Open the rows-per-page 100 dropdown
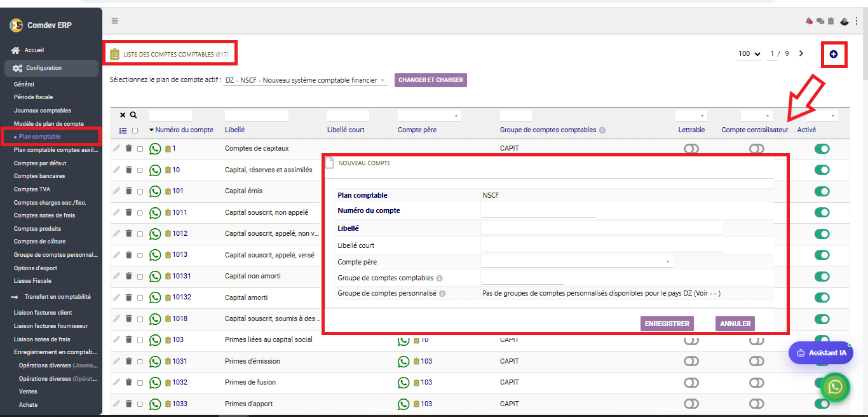Screen dimensions: 868x417 point(750,54)
